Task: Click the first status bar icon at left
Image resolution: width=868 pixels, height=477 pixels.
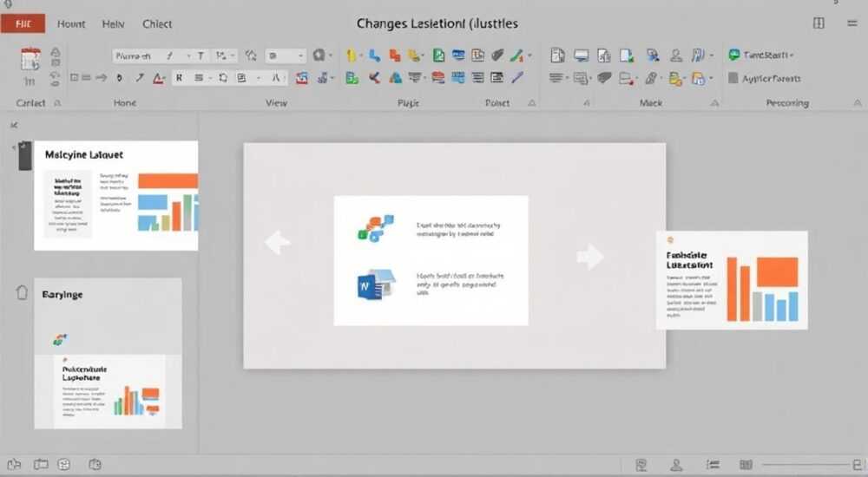Action: coord(14,464)
